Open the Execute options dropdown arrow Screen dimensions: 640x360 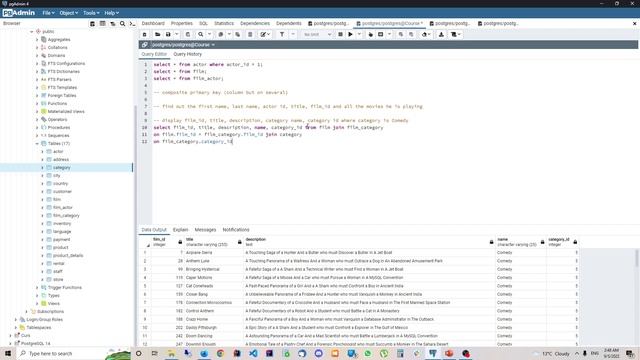[359, 35]
